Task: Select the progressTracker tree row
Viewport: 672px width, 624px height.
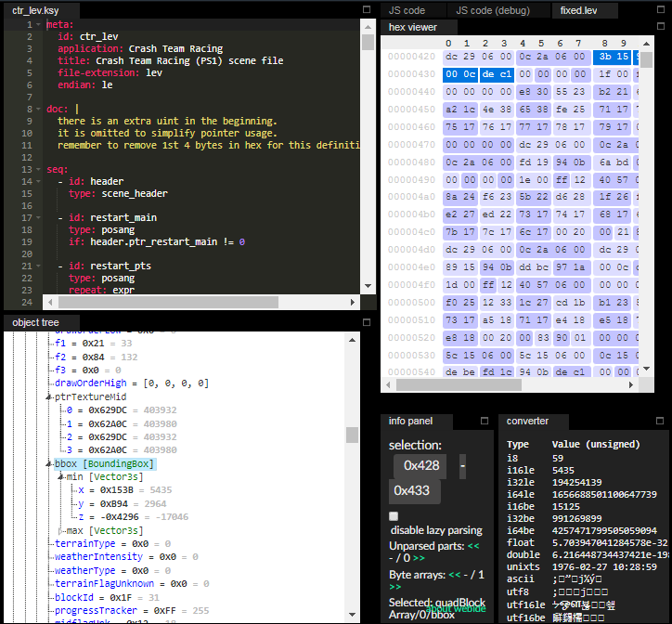Action: pyautogui.click(x=132, y=611)
